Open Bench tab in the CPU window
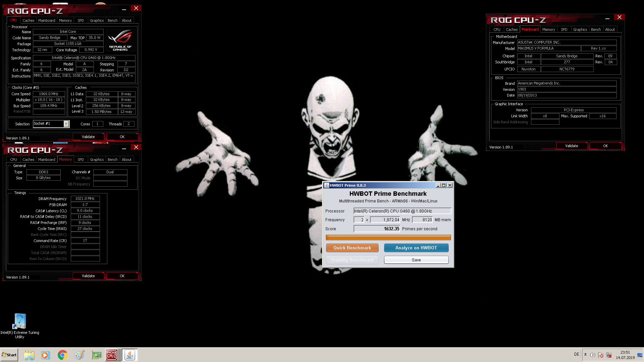This screenshot has width=644, height=362. tap(113, 20)
